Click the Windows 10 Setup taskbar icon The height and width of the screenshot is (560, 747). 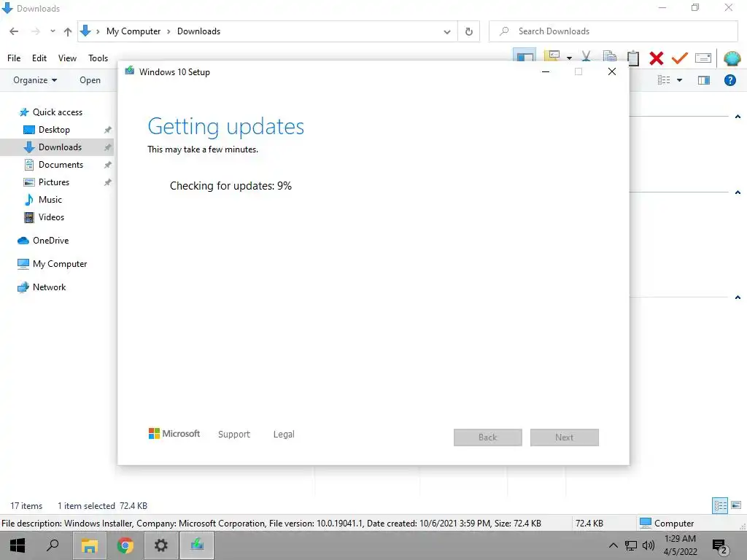[197, 545]
